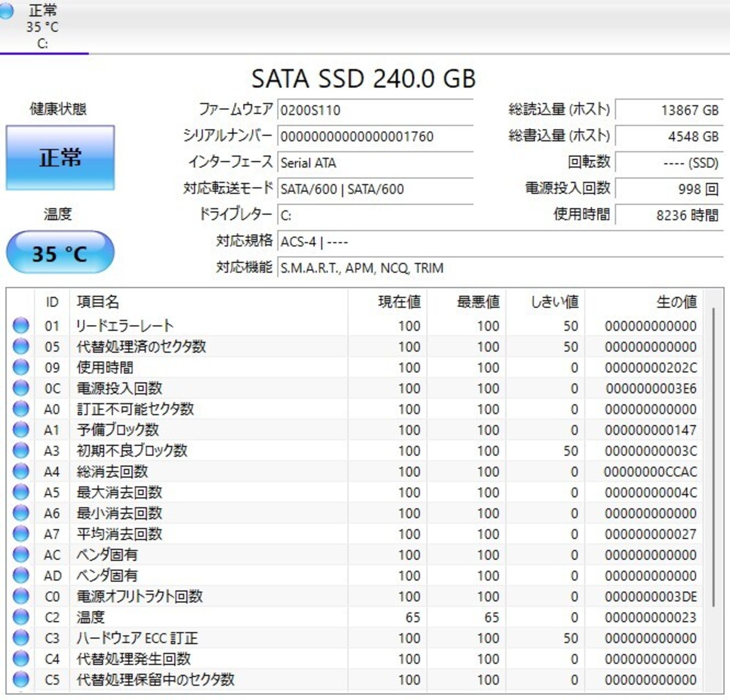
Task: Select the C: drive tab at top
Action: click(43, 27)
